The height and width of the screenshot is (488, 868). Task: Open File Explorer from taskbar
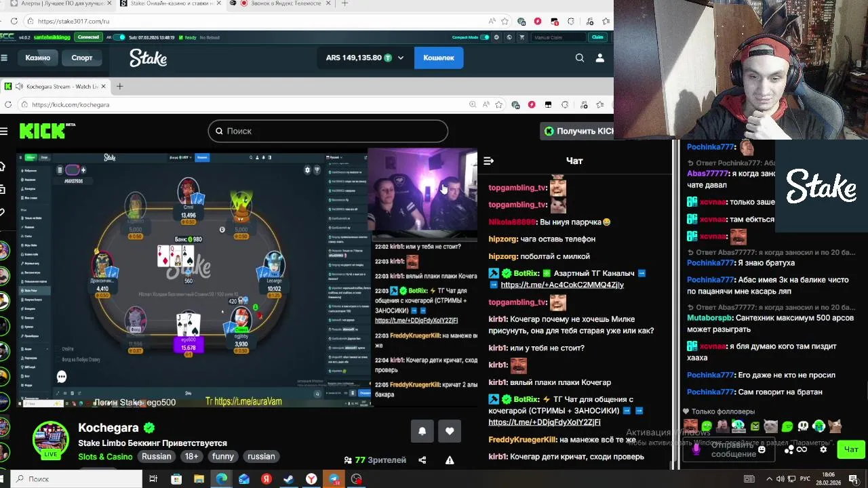pyautogui.click(x=199, y=479)
